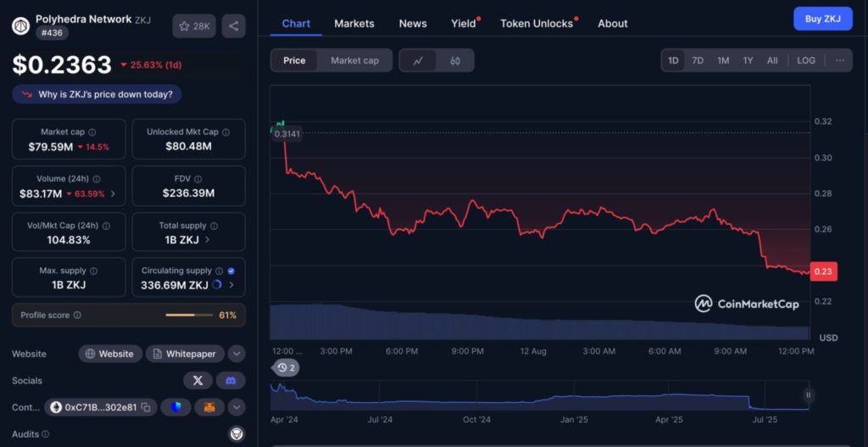Screen dimensions: 868x447
Task: Switch to candlestick chart view
Action: (454, 60)
